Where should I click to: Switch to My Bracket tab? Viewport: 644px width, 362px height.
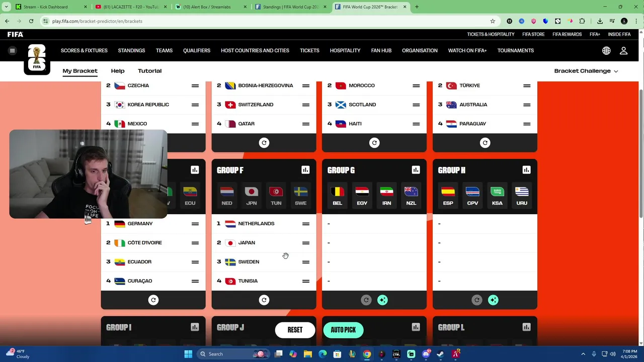pyautogui.click(x=80, y=71)
